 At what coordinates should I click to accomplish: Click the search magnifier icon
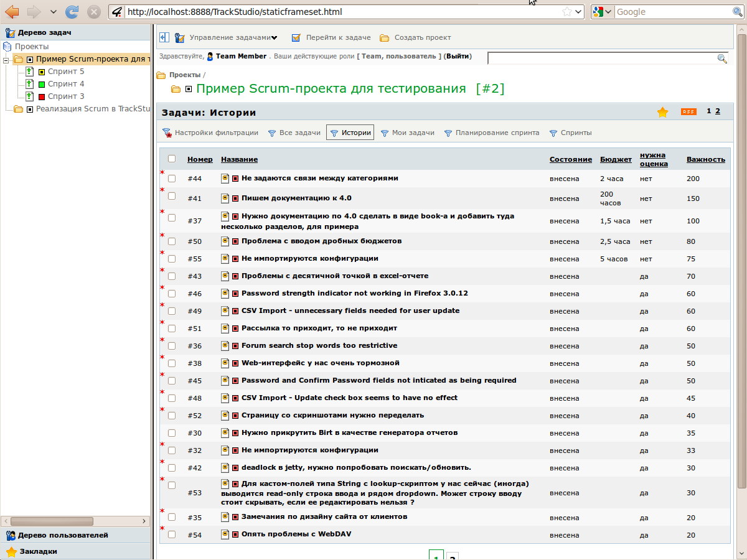(x=722, y=58)
